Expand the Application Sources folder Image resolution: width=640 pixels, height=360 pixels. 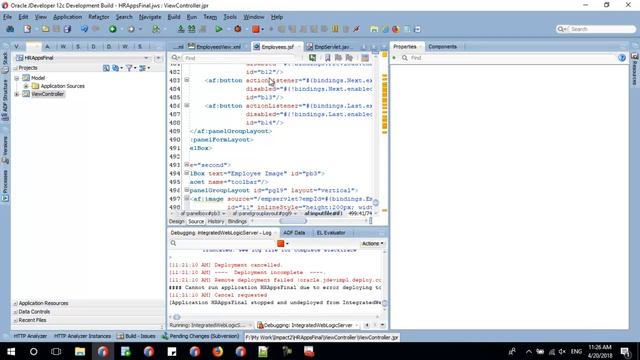click(26, 86)
